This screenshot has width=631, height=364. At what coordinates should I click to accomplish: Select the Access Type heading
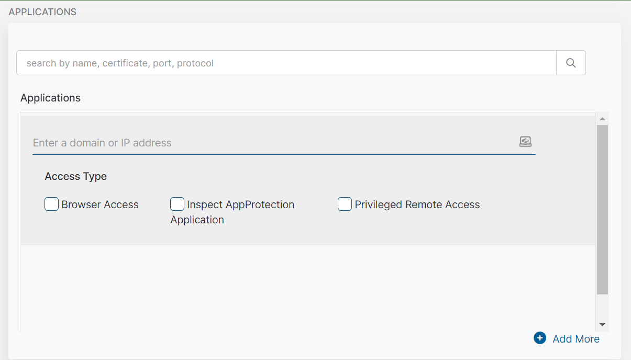pos(76,176)
